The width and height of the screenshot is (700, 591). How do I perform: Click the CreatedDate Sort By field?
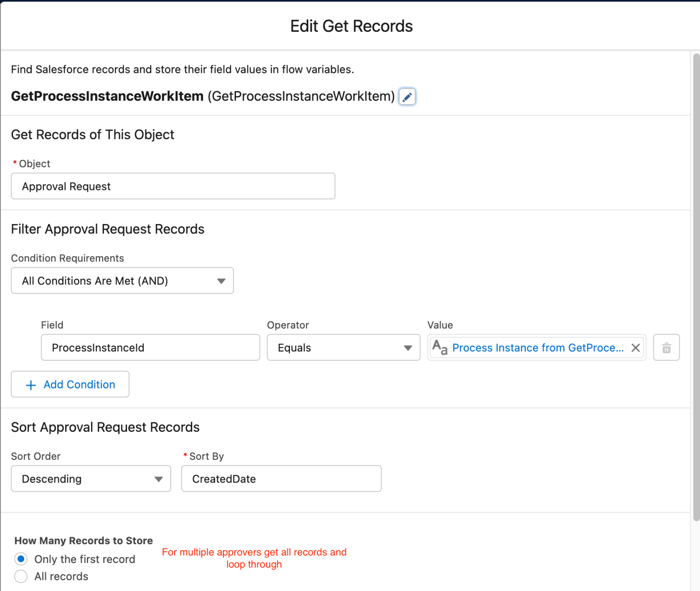click(x=281, y=479)
